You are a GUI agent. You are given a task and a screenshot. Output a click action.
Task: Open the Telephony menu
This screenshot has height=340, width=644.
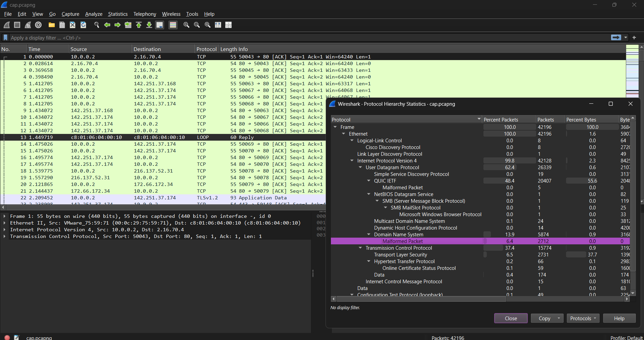(144, 14)
